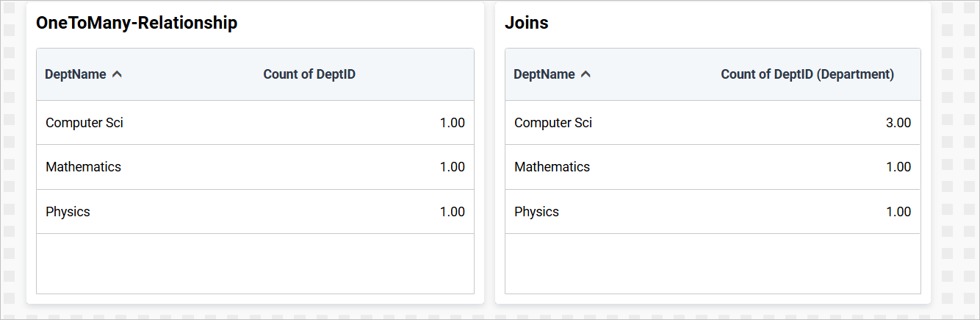Select DeptName column header in Joins table
980x320 pixels.
pos(544,74)
